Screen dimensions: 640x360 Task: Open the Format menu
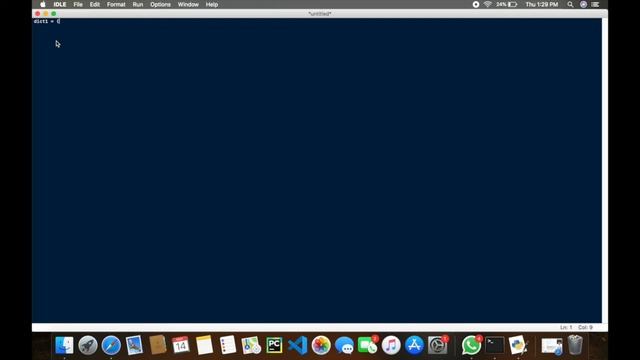point(116,4)
